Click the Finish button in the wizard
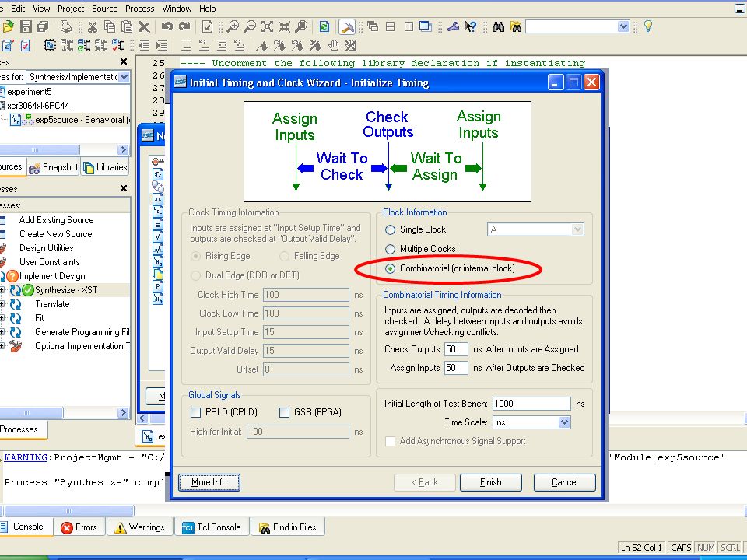 coord(491,482)
